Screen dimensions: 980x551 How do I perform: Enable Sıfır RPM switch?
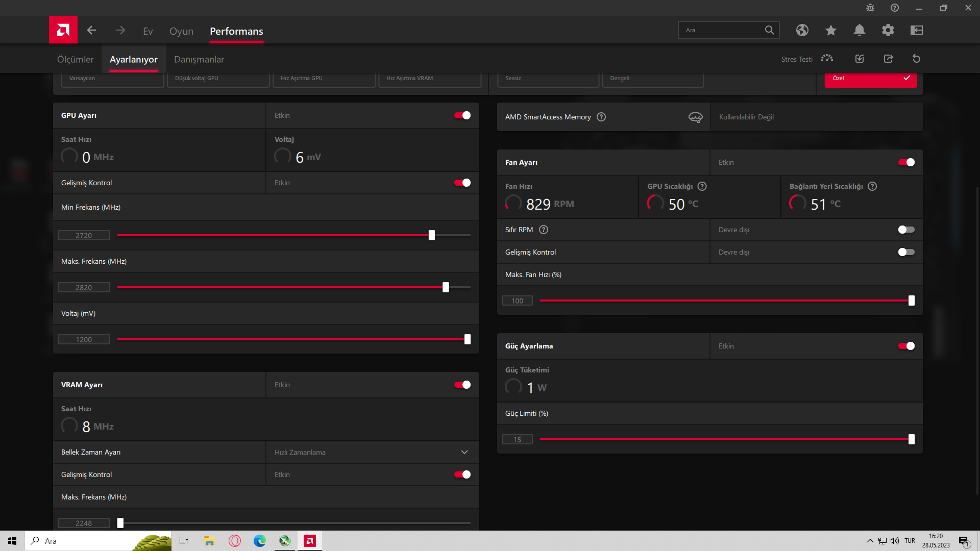[x=906, y=230]
